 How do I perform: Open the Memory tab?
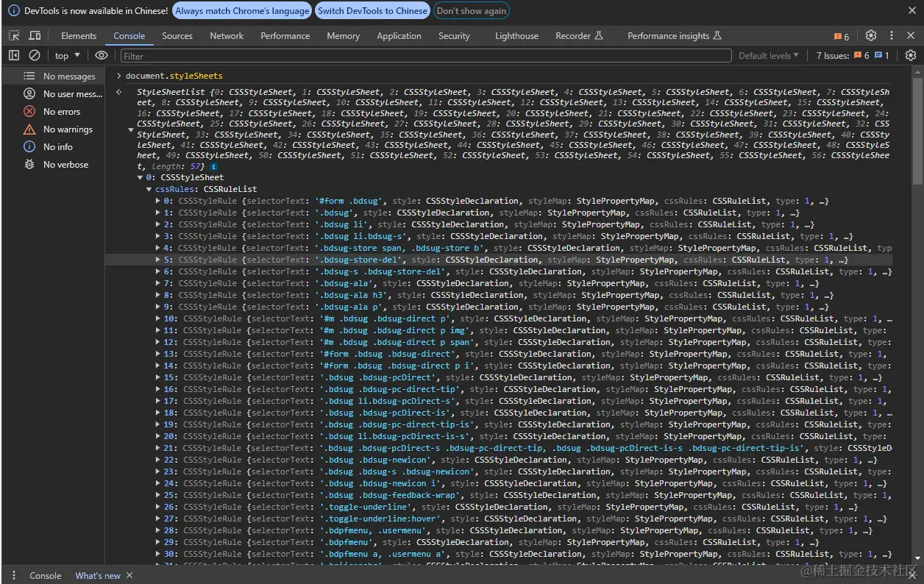pyautogui.click(x=344, y=36)
